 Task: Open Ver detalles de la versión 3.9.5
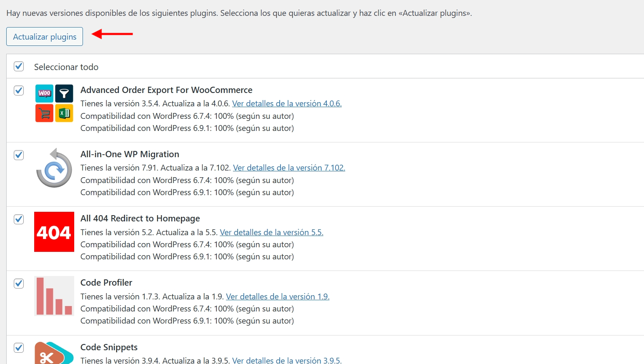click(x=287, y=360)
